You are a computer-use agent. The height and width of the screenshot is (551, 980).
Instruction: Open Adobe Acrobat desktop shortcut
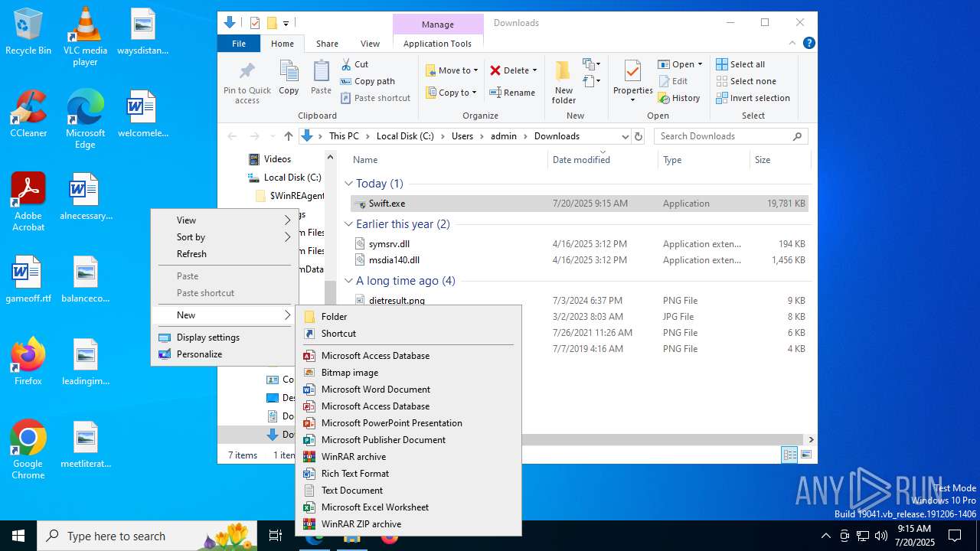[28, 202]
